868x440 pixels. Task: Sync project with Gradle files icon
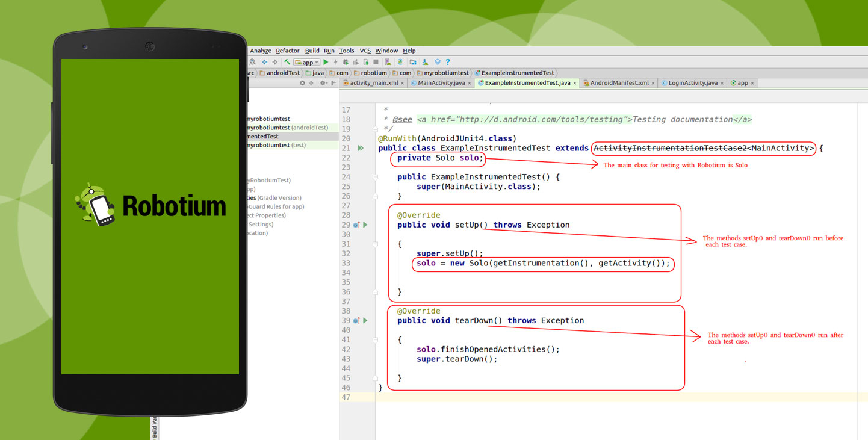point(400,62)
